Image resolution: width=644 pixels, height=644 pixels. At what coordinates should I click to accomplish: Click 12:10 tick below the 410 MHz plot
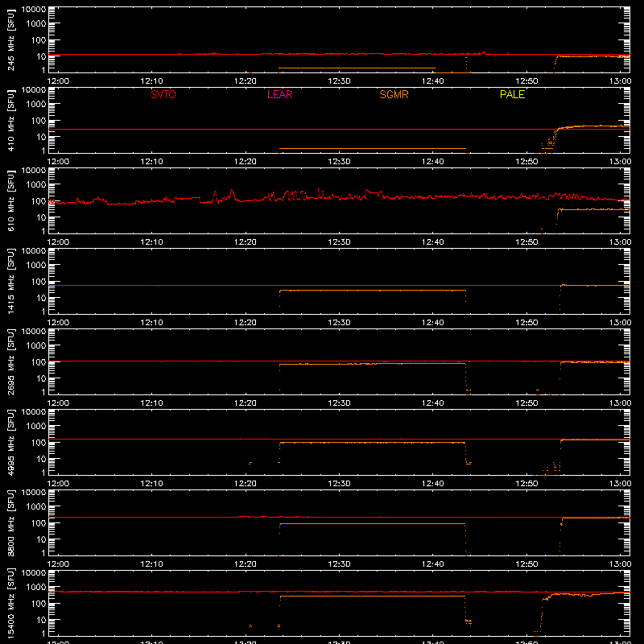pyautogui.click(x=151, y=162)
